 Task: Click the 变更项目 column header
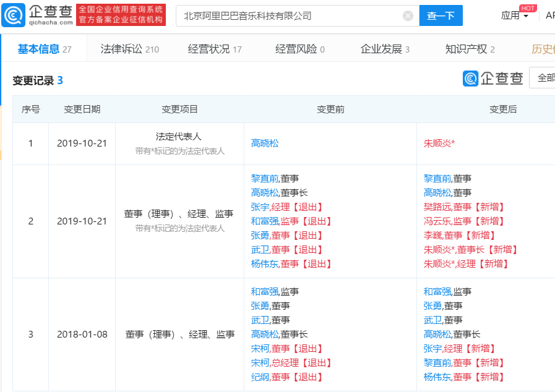(180, 109)
